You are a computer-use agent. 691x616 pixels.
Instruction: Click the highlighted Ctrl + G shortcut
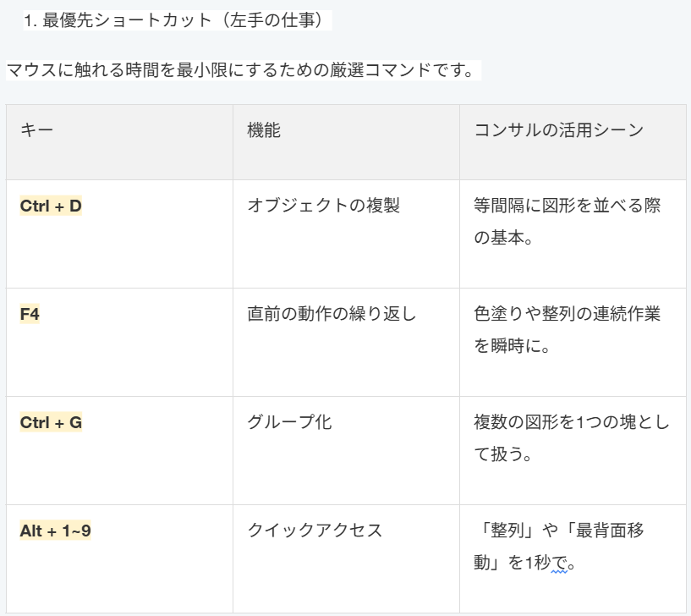click(x=51, y=422)
